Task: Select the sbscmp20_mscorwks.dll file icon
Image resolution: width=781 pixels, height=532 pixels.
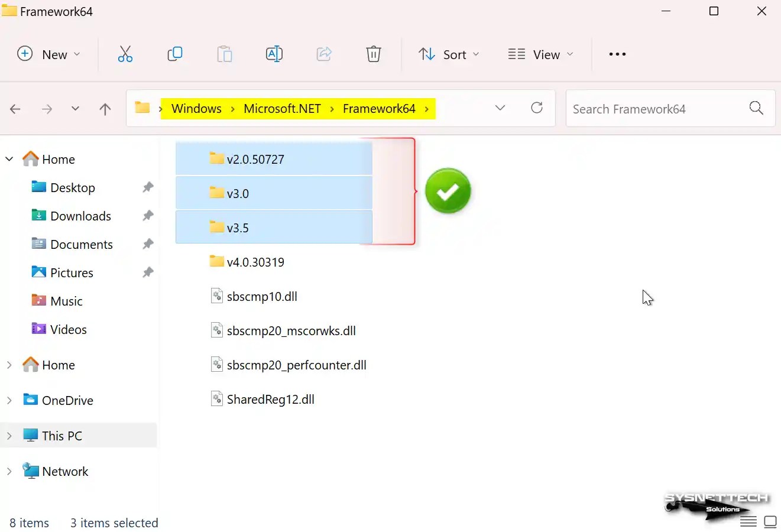Action: tap(217, 330)
